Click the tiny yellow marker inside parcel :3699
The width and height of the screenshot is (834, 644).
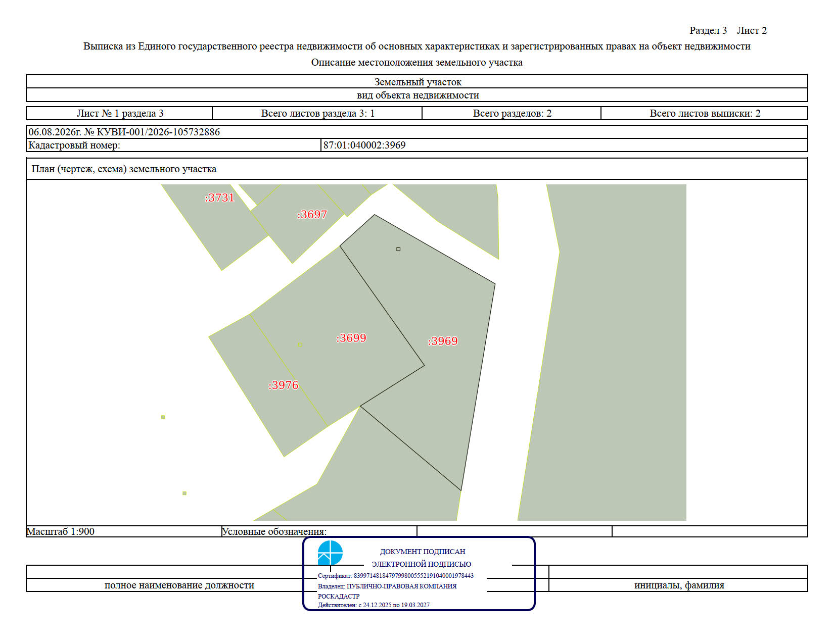pos(300,344)
